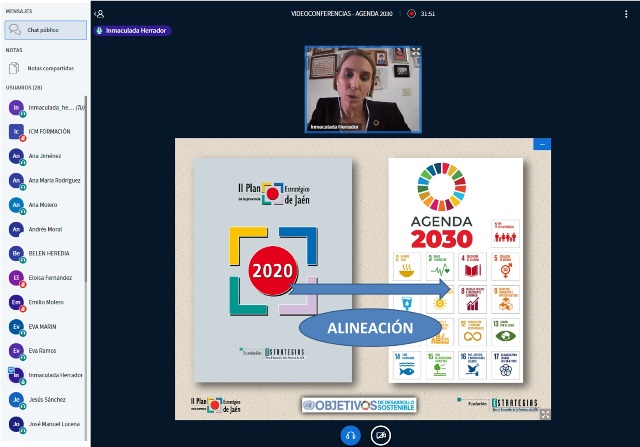The image size is (640, 447).
Task: Toggle the headset audio button
Action: pyautogui.click(x=351, y=434)
